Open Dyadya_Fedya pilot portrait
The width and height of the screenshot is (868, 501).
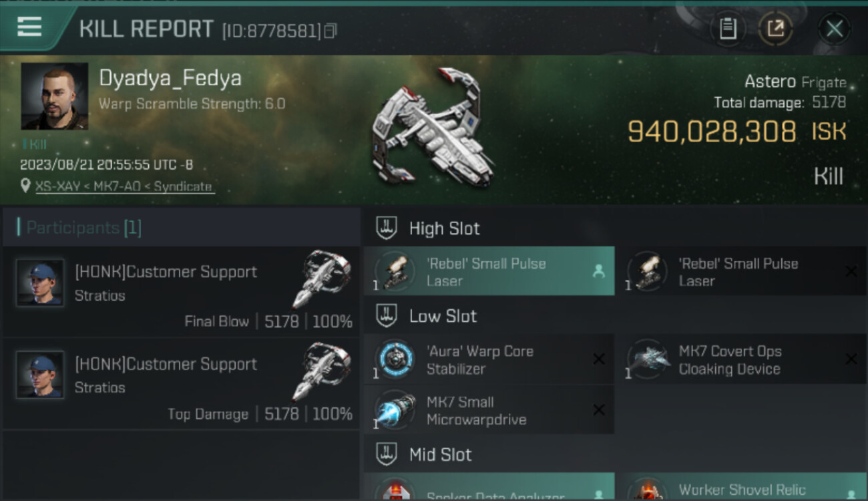[x=54, y=96]
